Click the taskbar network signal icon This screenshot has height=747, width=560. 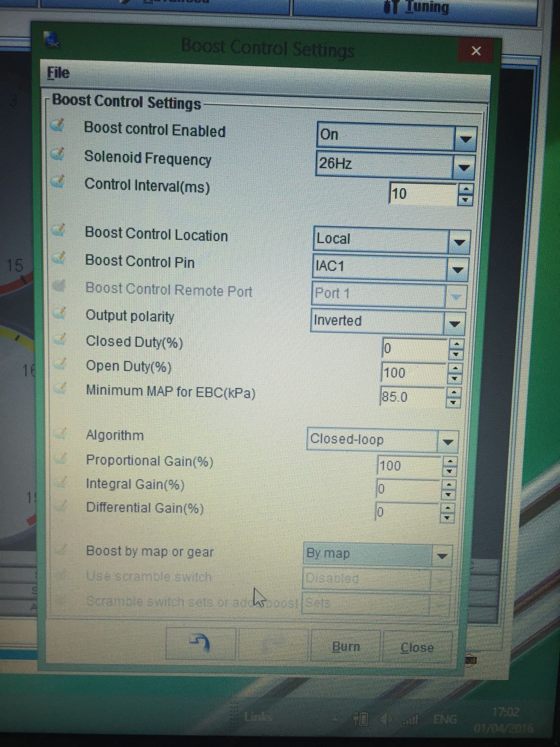point(411,719)
